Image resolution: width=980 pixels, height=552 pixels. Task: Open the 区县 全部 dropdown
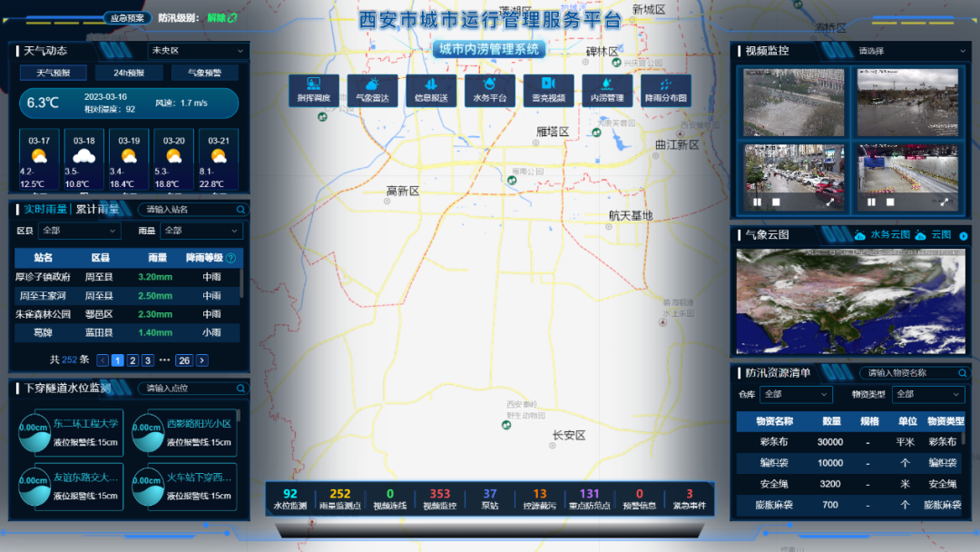click(79, 231)
